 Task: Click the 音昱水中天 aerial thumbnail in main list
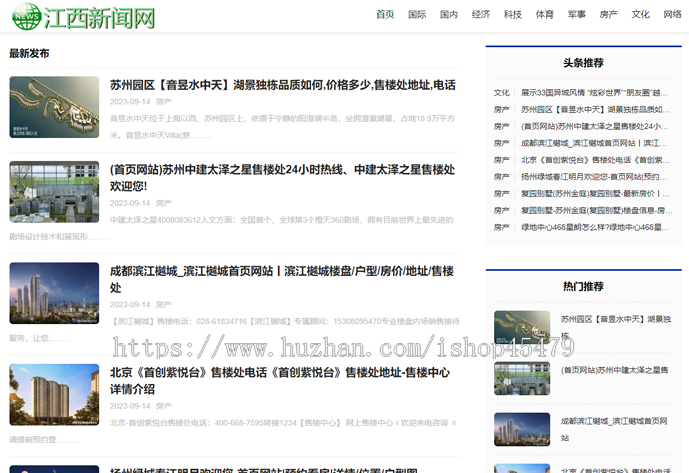click(x=54, y=107)
